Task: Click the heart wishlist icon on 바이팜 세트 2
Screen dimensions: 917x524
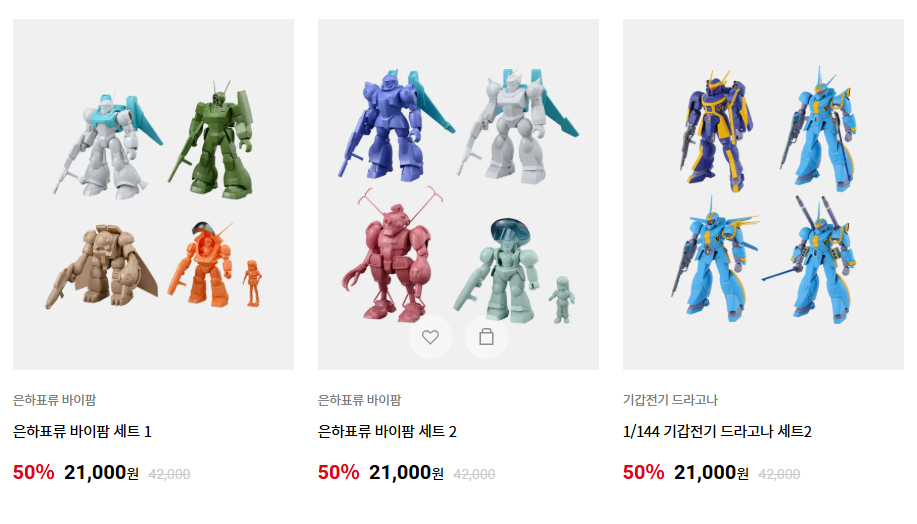Action: click(x=430, y=337)
